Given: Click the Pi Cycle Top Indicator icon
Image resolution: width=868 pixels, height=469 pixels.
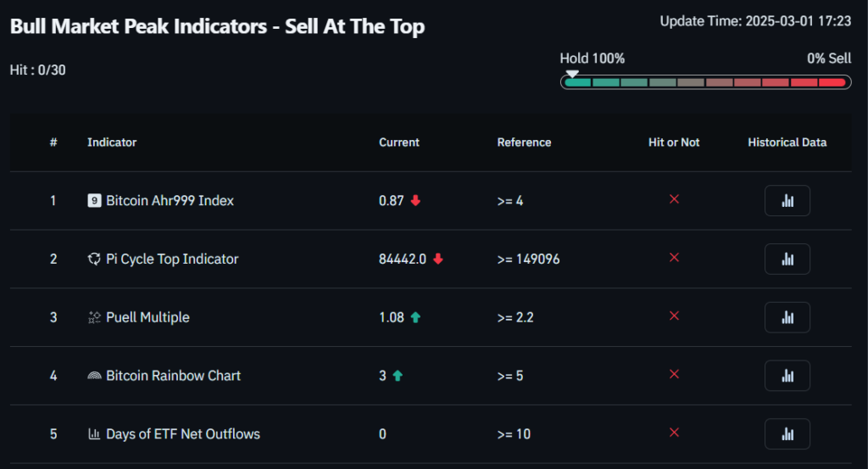Looking at the screenshot, I should pos(94,259).
